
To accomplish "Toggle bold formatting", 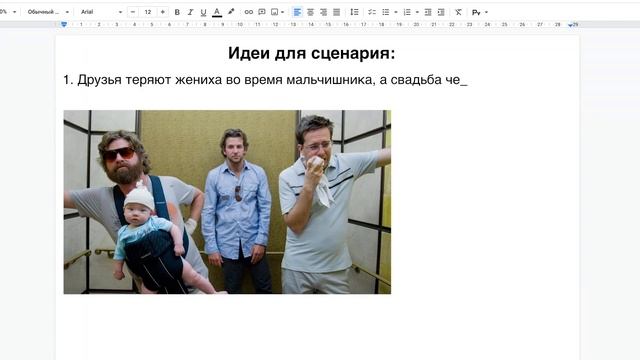I will tap(177, 12).
